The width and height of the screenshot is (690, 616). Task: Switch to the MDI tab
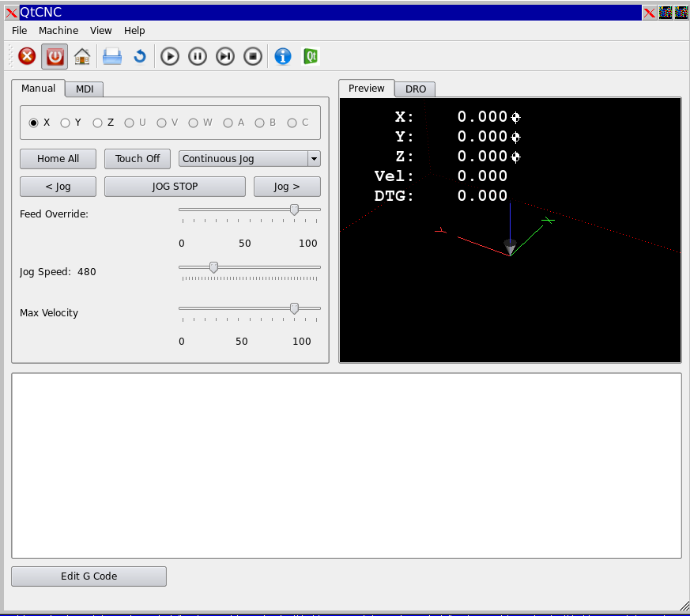click(x=85, y=89)
